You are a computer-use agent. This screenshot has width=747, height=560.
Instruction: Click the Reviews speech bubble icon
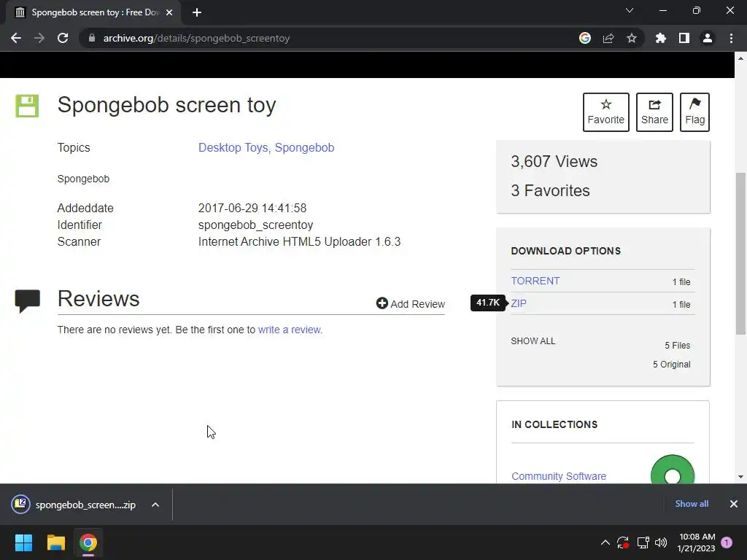(28, 301)
